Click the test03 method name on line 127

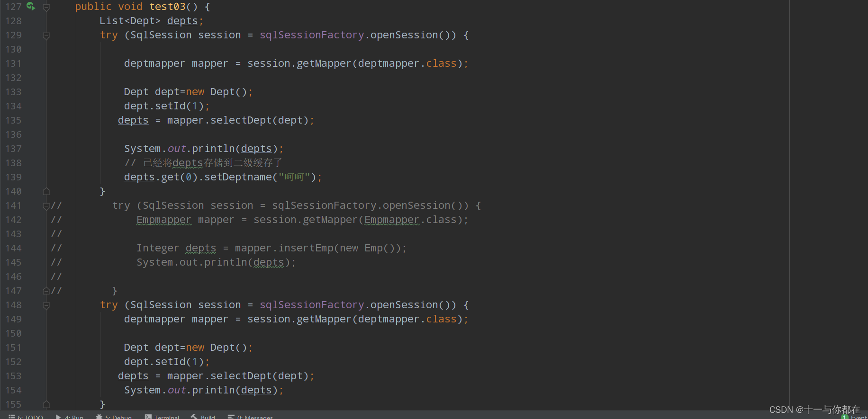point(167,7)
